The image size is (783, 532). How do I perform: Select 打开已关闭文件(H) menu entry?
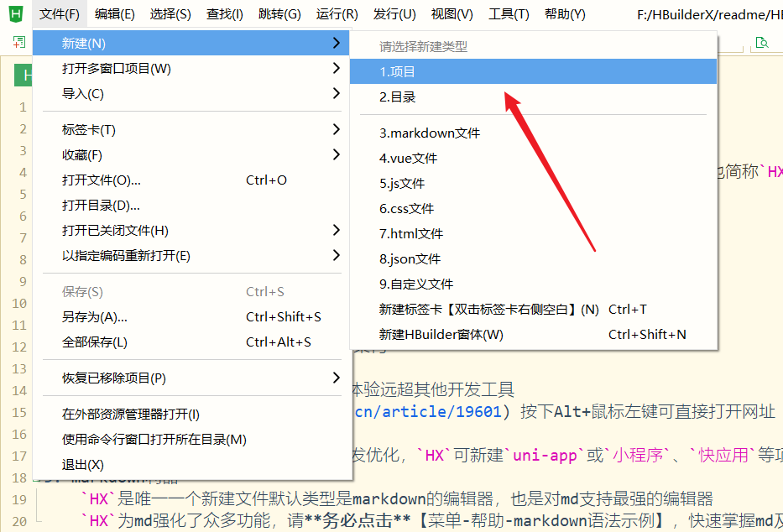192,230
